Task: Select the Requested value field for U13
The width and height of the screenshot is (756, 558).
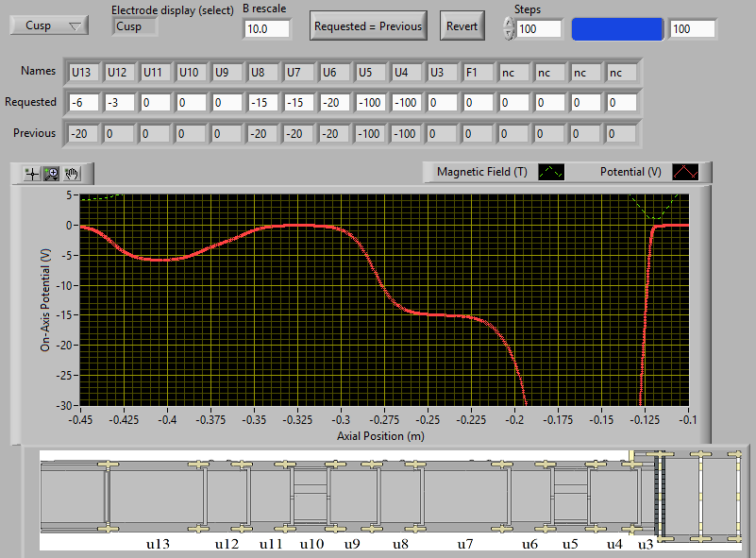Action: (83, 102)
